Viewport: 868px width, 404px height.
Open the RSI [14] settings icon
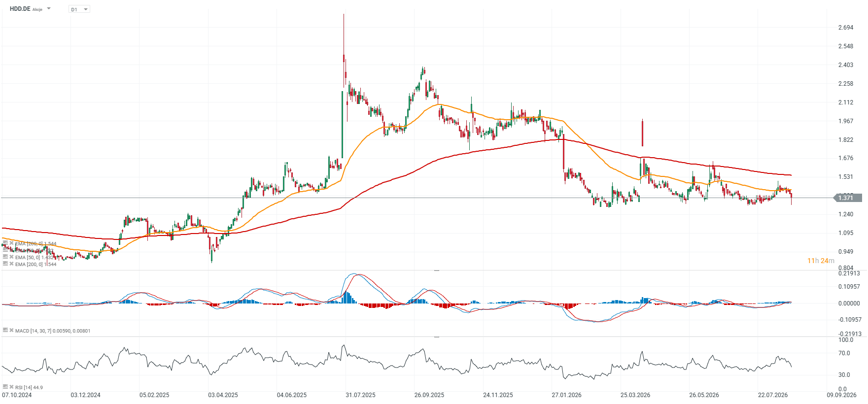5,387
